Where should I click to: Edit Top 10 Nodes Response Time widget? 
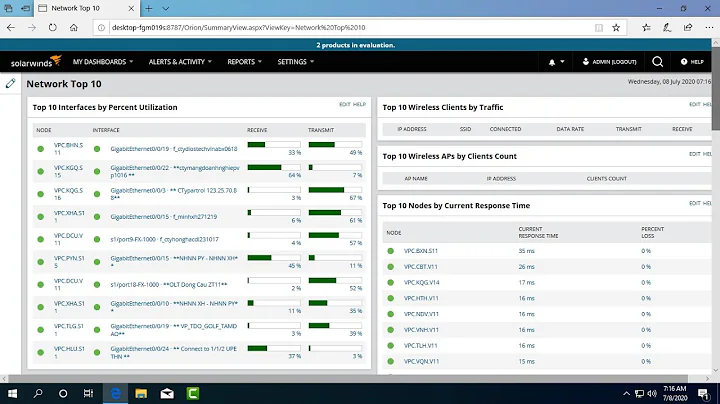coord(694,203)
